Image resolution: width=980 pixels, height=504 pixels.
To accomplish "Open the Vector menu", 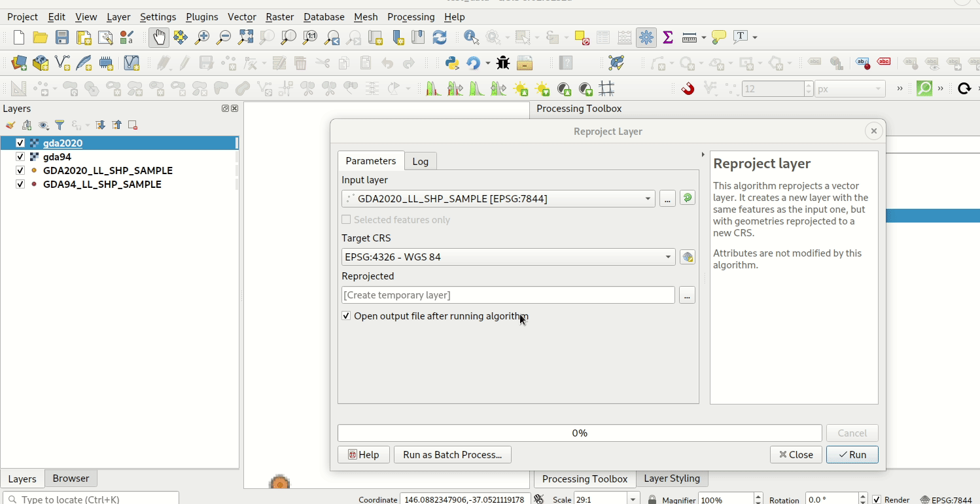I will click(241, 17).
